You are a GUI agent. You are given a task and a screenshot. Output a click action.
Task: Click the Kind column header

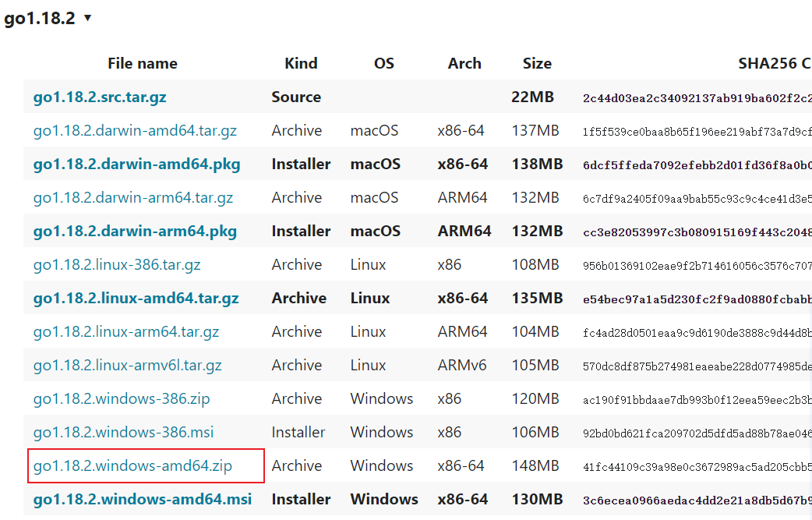301,63
